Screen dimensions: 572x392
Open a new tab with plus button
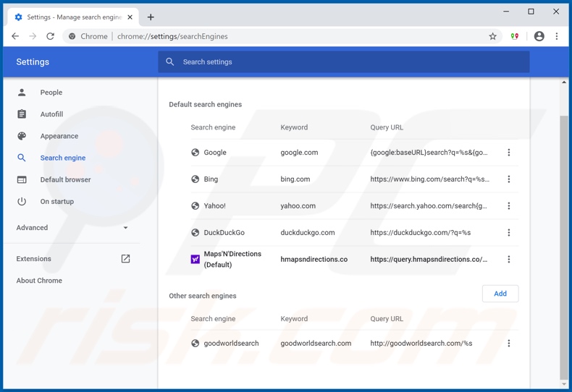[x=151, y=17]
